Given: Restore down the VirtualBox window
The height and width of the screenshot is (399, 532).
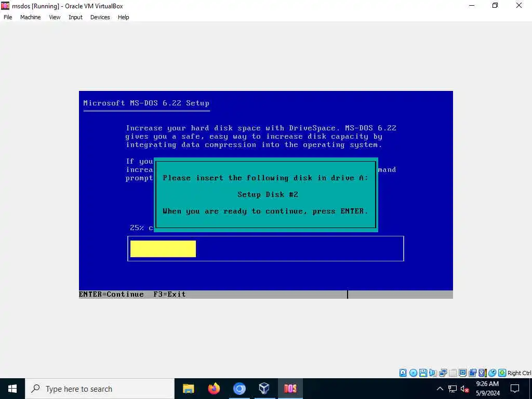Looking at the screenshot, I should (495, 5).
